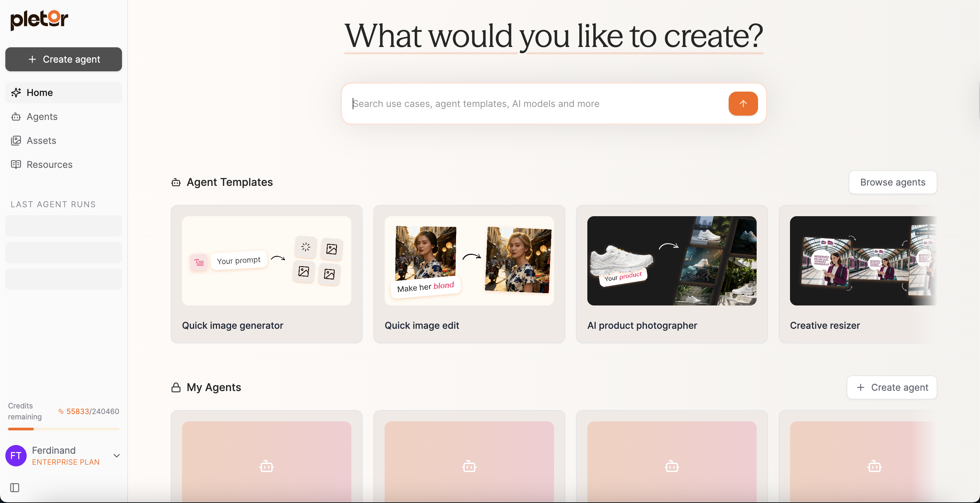Screen dimensions: 980x503
Task: Expand the Ferdinand account dropdown chevron
Action: 117,455
